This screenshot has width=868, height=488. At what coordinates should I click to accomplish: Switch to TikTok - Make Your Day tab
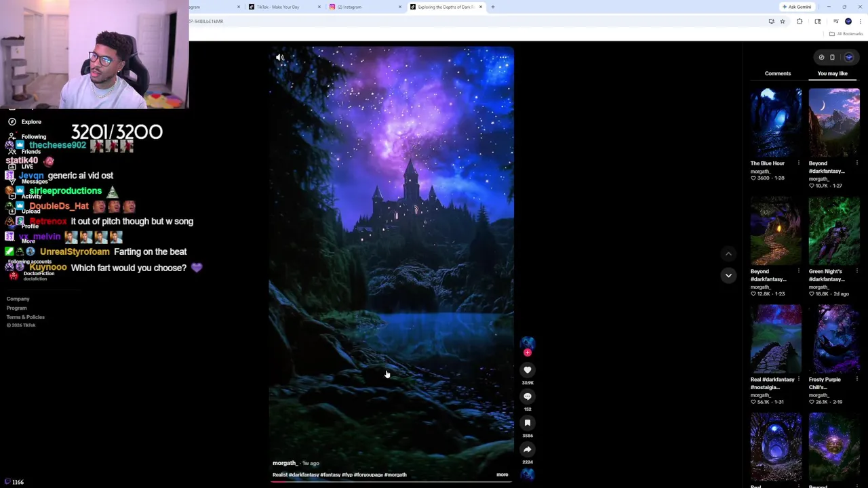[284, 7]
